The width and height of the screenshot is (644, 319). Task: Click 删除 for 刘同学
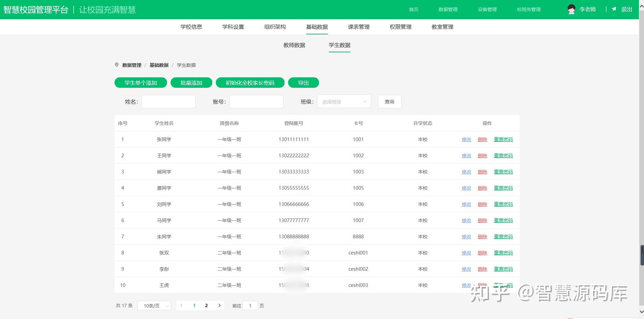pos(483,204)
